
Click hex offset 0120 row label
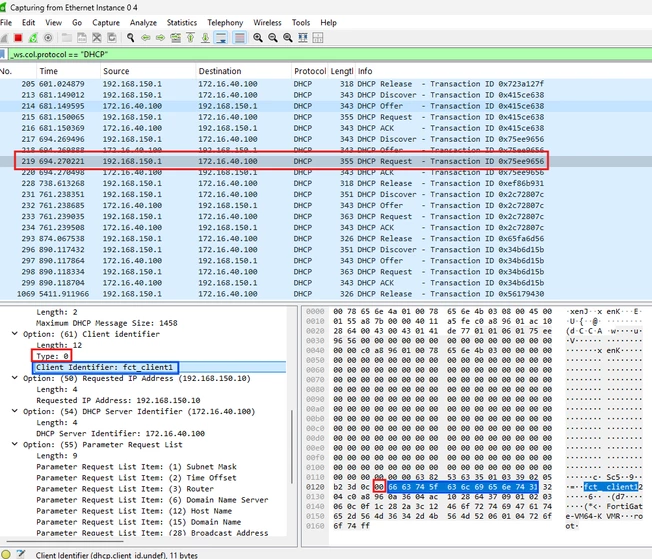point(315,487)
